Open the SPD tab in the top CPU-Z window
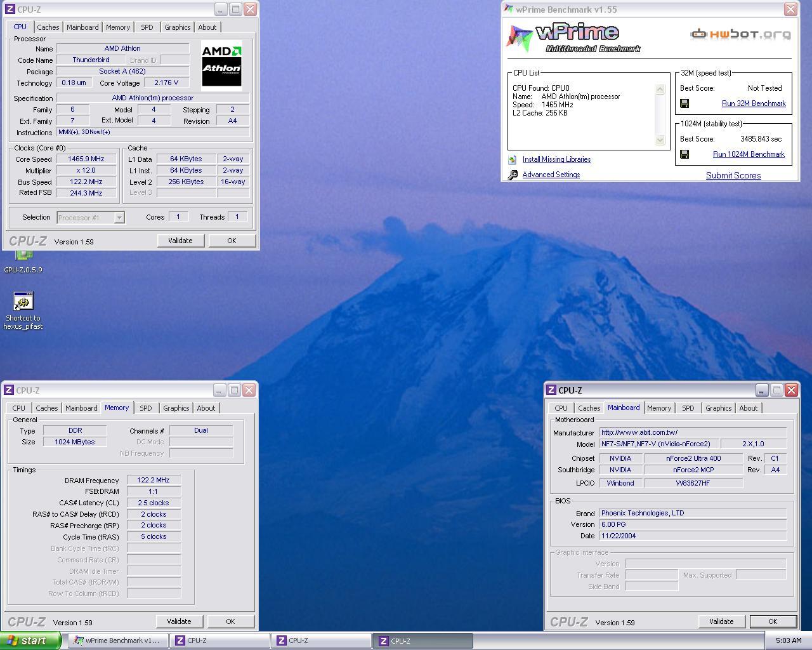This screenshot has height=650, width=812. 147,27
